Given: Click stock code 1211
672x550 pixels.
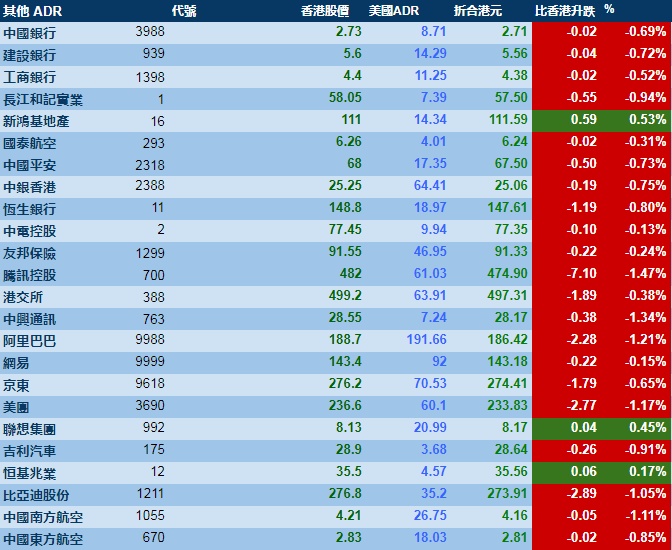Looking at the screenshot, I should pos(150,493).
